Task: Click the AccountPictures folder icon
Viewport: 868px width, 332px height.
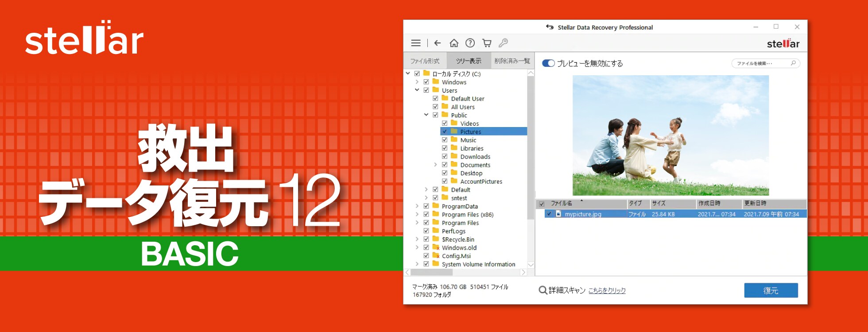Action: [x=454, y=181]
